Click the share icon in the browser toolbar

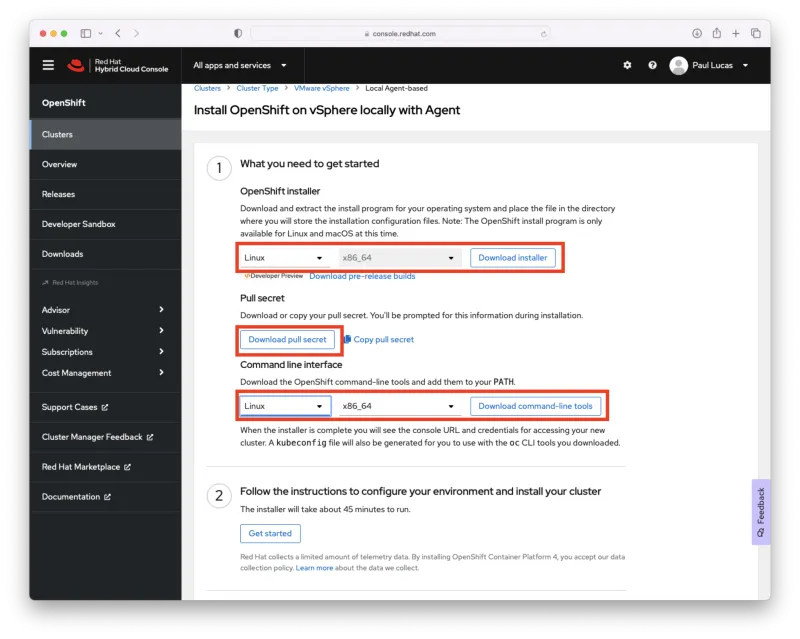click(x=717, y=32)
